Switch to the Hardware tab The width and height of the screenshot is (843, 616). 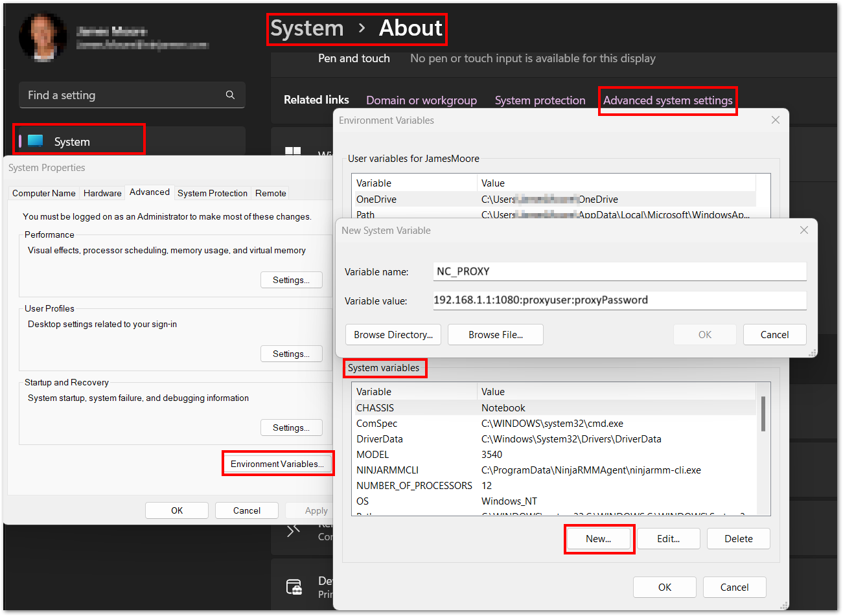103,193
